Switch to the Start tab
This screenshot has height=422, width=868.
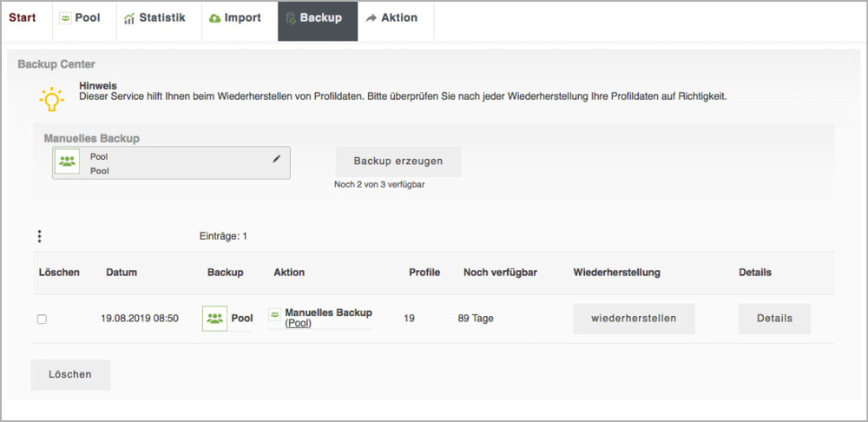[x=23, y=18]
